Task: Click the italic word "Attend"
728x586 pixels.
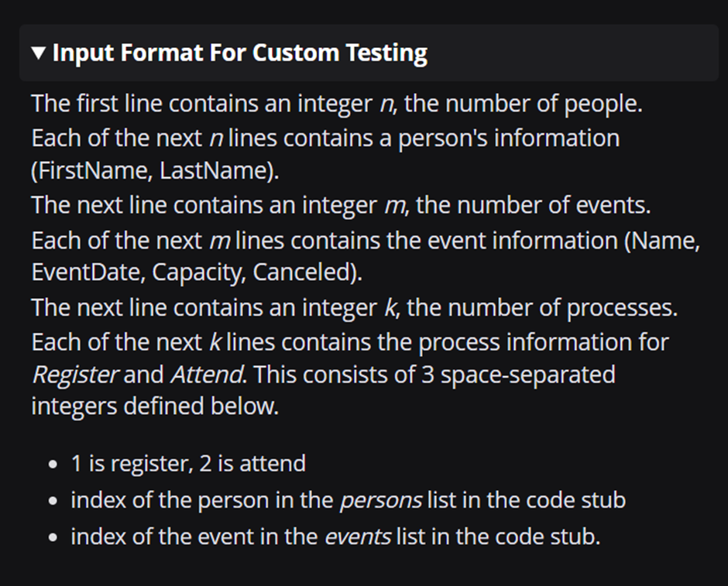Action: tap(206, 375)
